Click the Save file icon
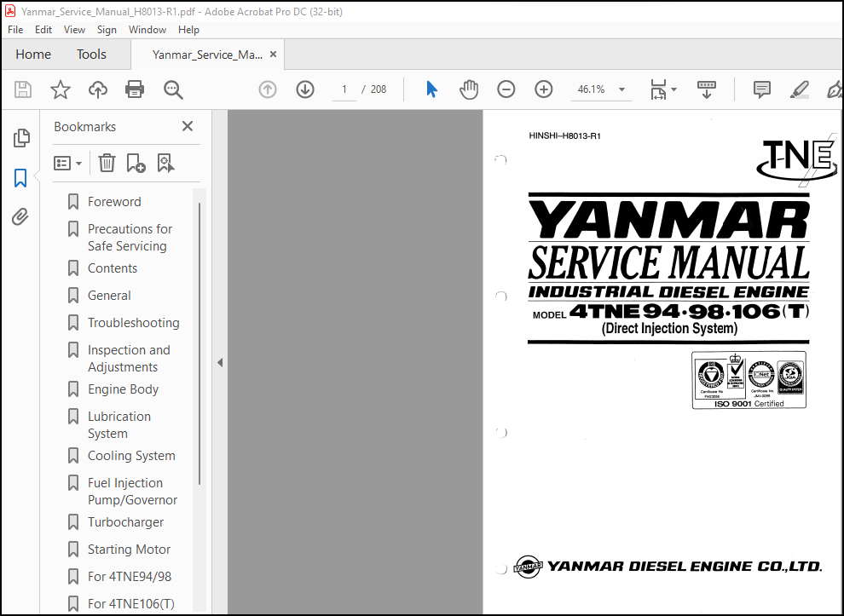Viewport: 844px width, 616px height. (23, 89)
